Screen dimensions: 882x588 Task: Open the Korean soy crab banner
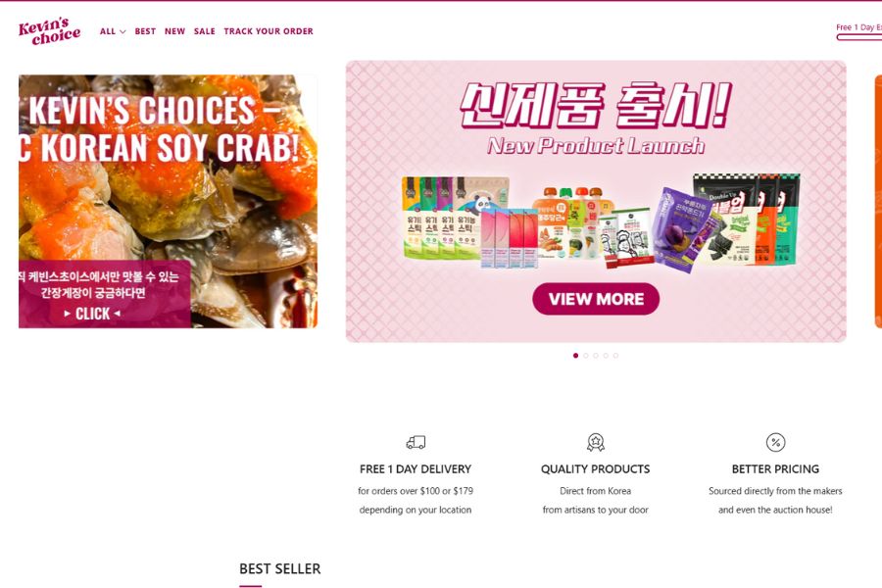(x=168, y=202)
